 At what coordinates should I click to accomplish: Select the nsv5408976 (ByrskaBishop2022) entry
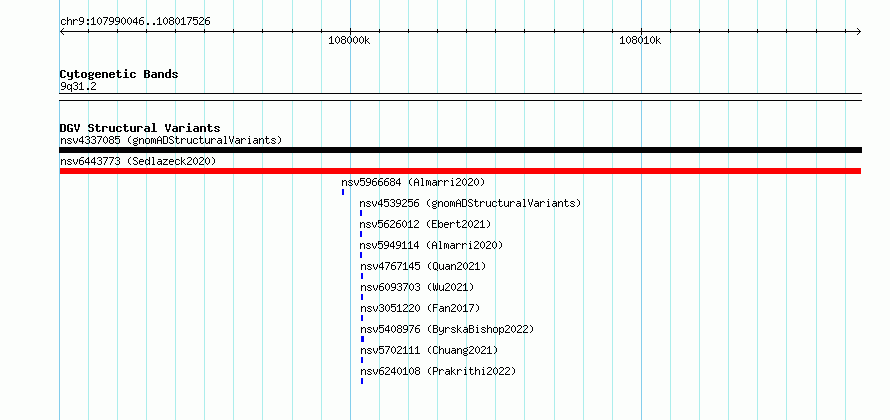pyautogui.click(x=447, y=329)
